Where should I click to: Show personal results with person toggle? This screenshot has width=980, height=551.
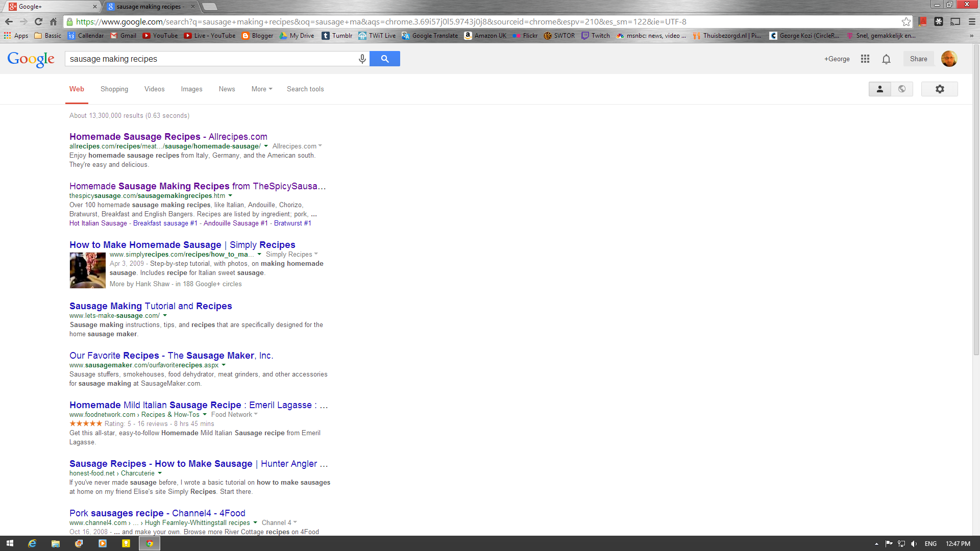pyautogui.click(x=879, y=89)
